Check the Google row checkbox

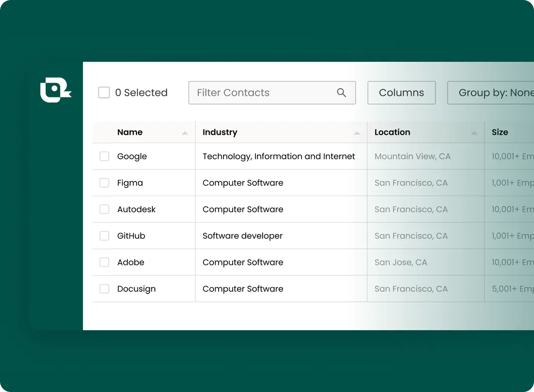tap(104, 156)
